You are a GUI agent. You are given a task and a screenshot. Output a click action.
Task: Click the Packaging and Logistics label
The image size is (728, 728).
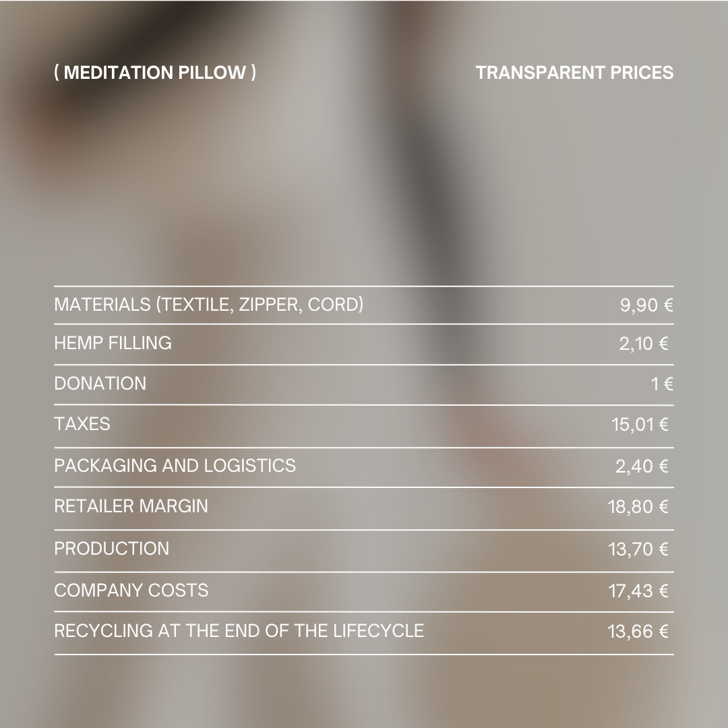point(175,466)
